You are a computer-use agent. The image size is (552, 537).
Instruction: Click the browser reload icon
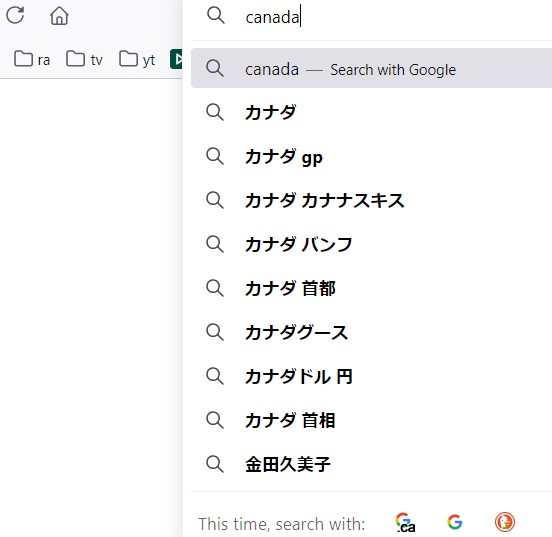click(x=15, y=15)
